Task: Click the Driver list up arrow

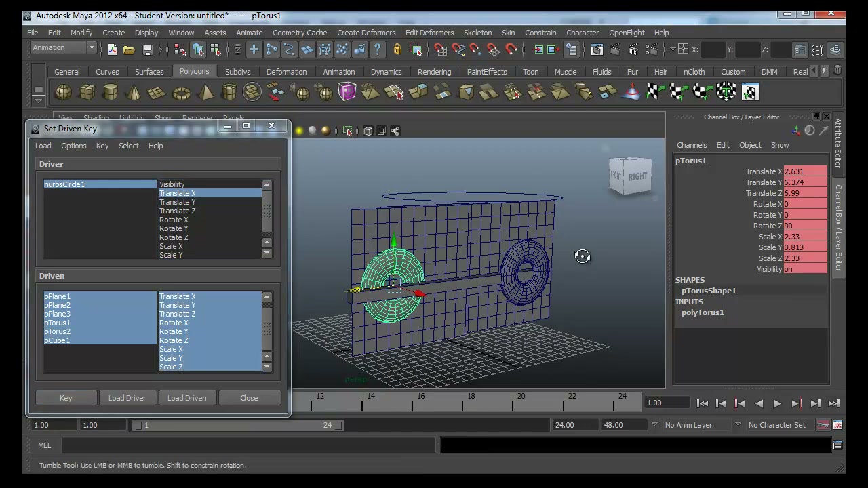Action: tap(267, 185)
